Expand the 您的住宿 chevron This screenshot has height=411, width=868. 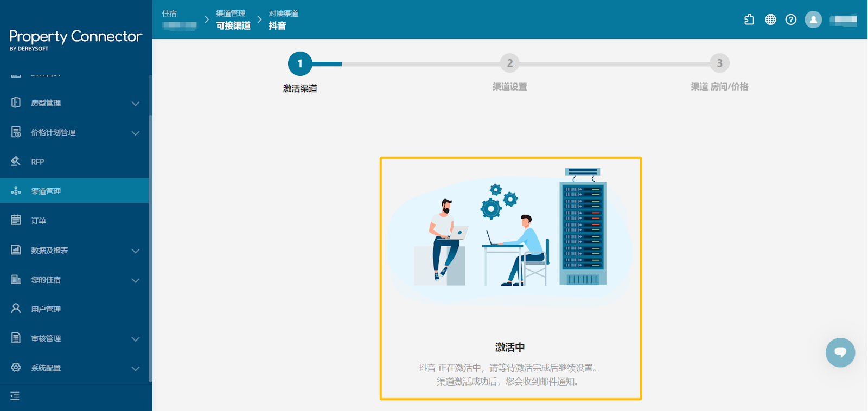coord(136,280)
